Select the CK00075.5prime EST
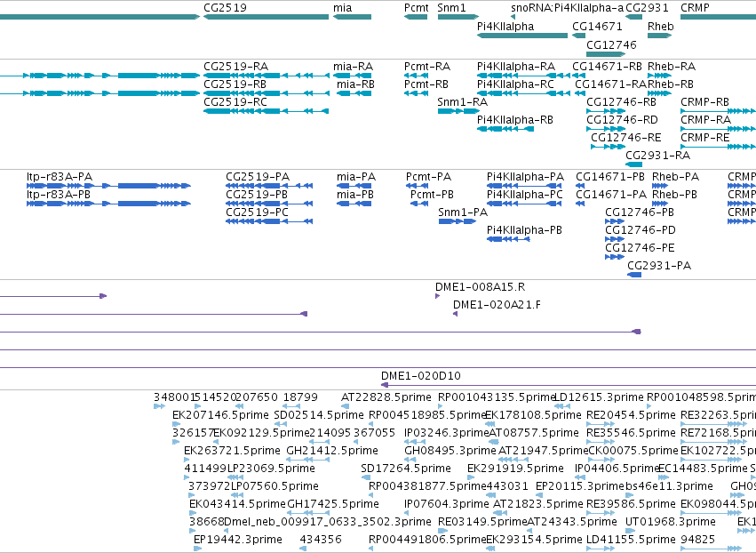 pos(600,460)
